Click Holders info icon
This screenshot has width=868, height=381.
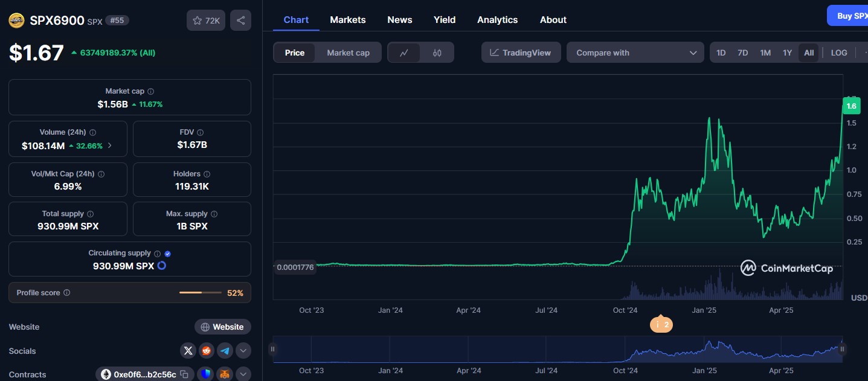[x=207, y=174]
